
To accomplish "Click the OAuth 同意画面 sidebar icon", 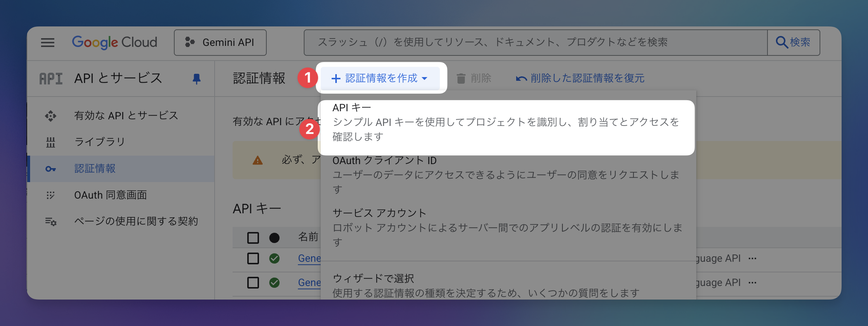I will pos(51,195).
